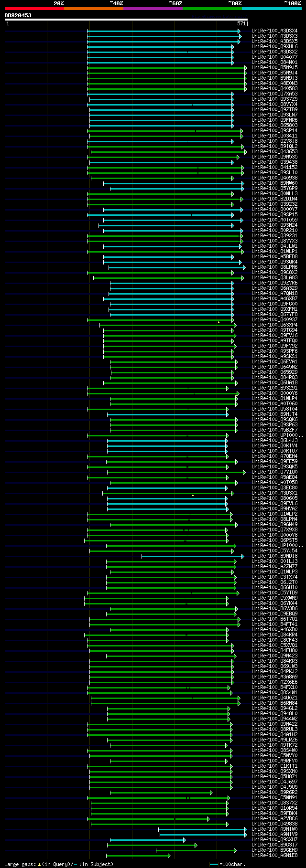This screenshot has width=306, height=868.
Task: Click the purple ~60% identity legend segment
Action: click(x=153, y=9)
